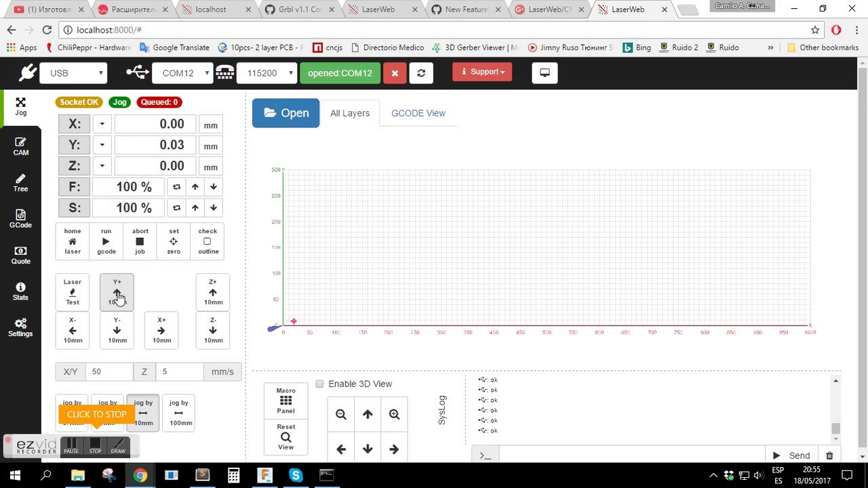
Task: Select jog by 10mm step
Action: click(143, 412)
